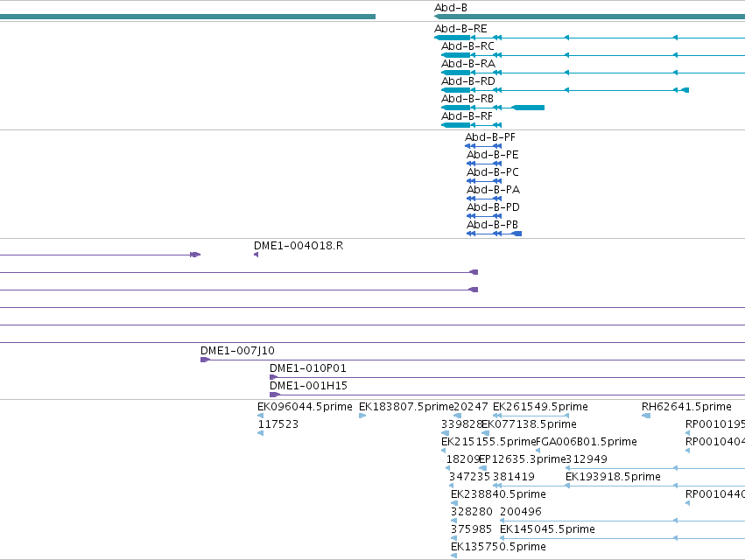Click the EK096044.5prime EST label

(x=305, y=407)
